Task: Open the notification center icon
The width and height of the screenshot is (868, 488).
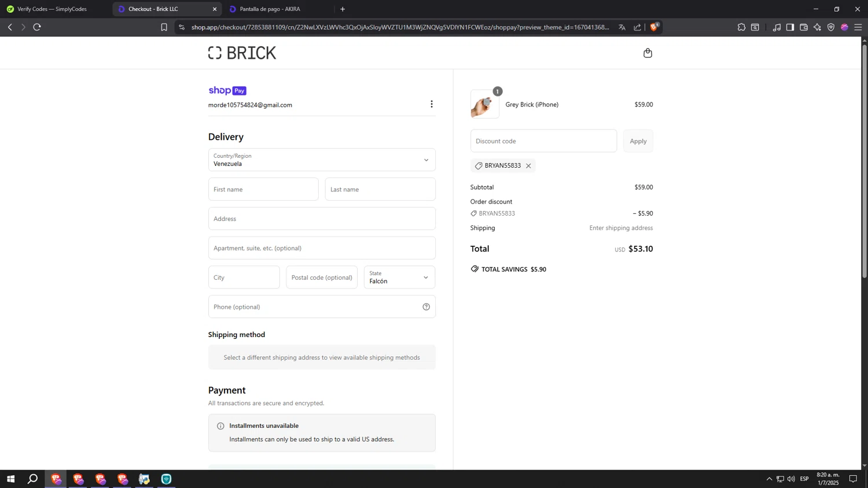Action: click(853, 479)
